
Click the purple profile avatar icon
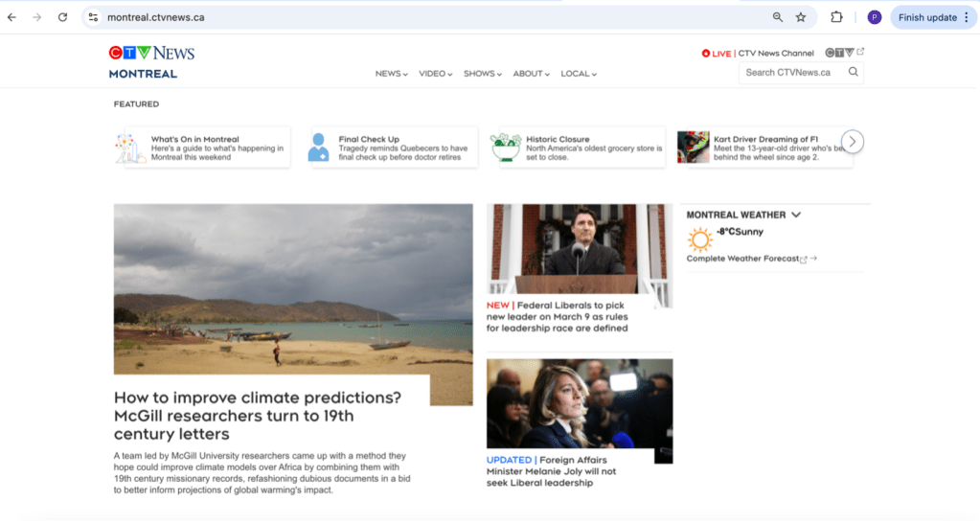[874, 17]
